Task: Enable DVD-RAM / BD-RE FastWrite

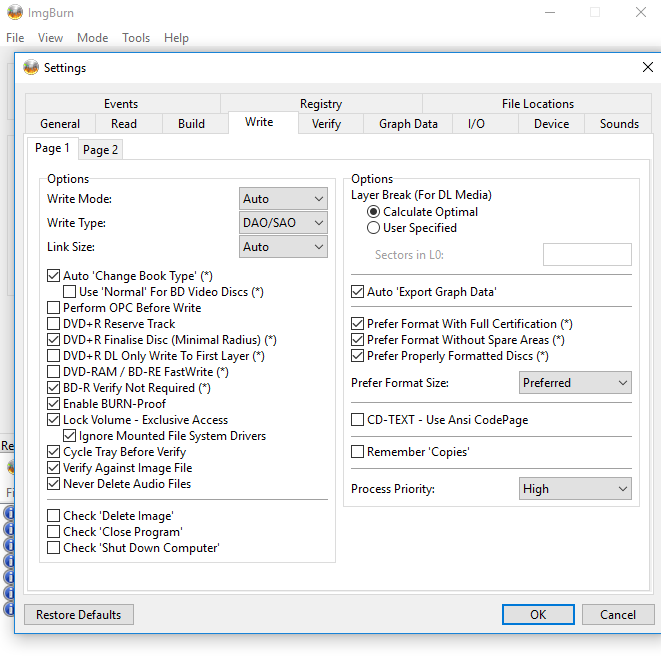Action: [x=53, y=372]
